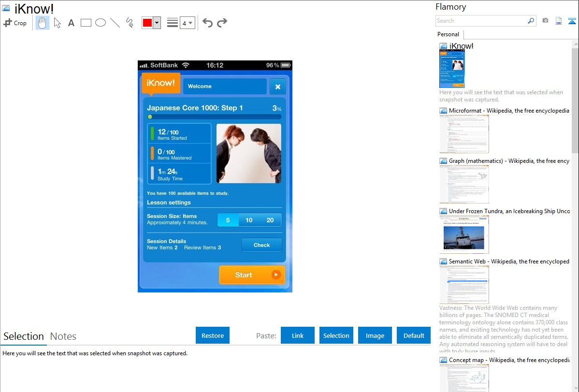Click the collapse panel icon at top right
579x392 pixels.
coord(572,21)
